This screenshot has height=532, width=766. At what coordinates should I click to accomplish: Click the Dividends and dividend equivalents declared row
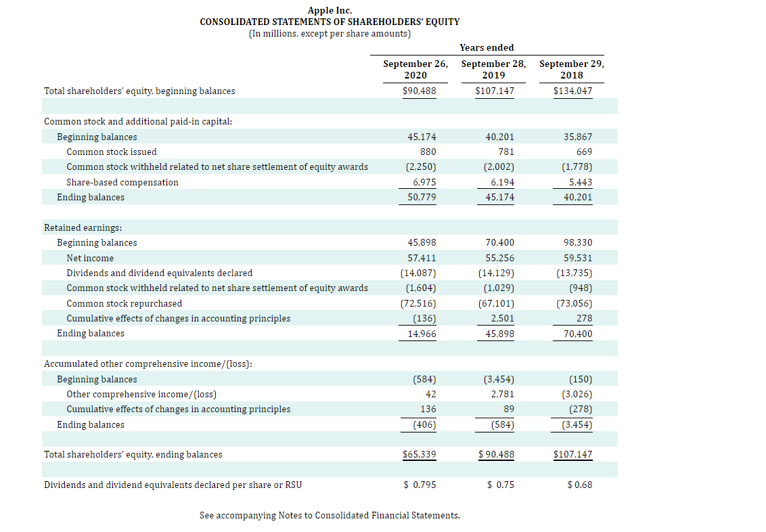pyautogui.click(x=160, y=273)
